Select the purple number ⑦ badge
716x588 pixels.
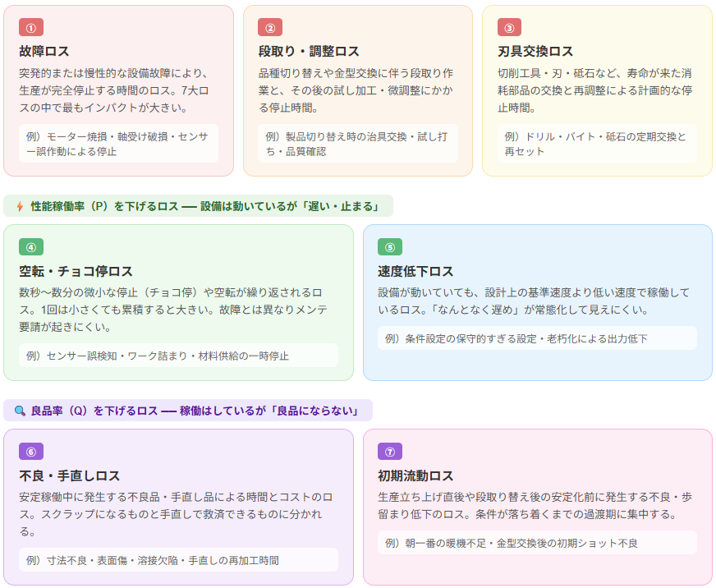click(390, 451)
